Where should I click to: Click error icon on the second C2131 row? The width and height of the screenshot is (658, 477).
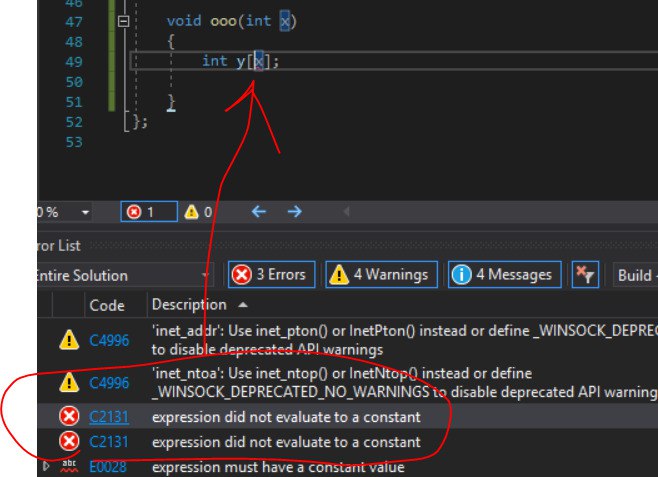click(69, 441)
